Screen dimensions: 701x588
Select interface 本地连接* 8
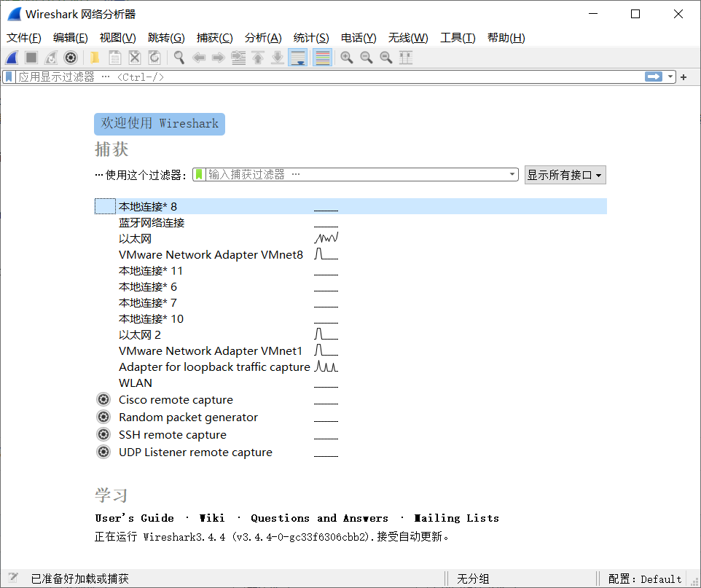(350, 207)
